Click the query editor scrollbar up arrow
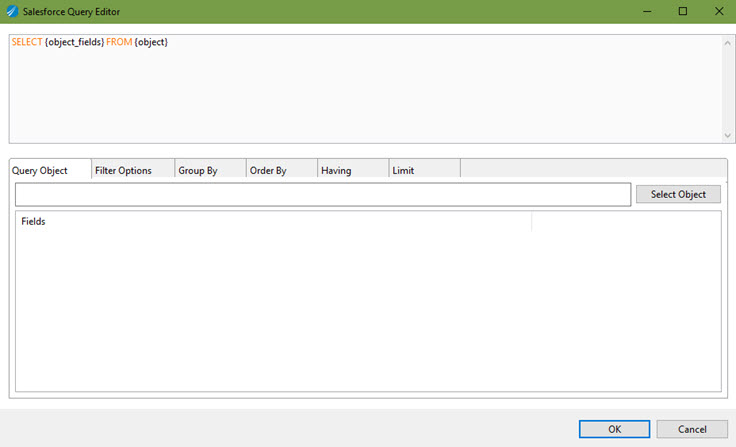 tap(728, 43)
